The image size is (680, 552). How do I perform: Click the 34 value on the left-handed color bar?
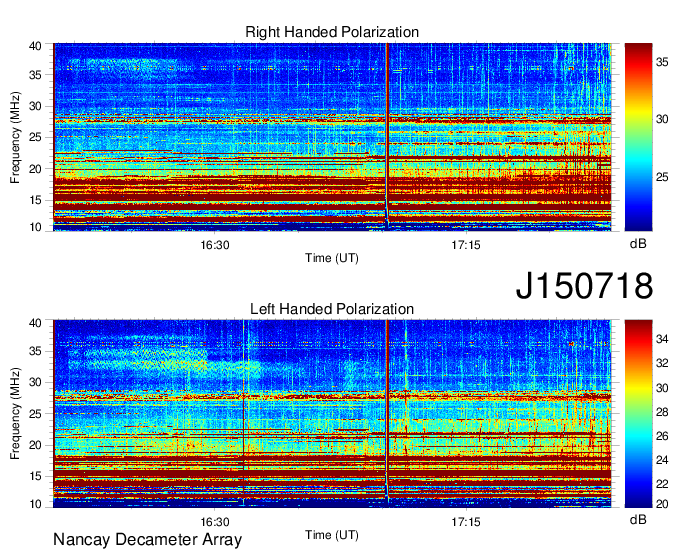662,339
